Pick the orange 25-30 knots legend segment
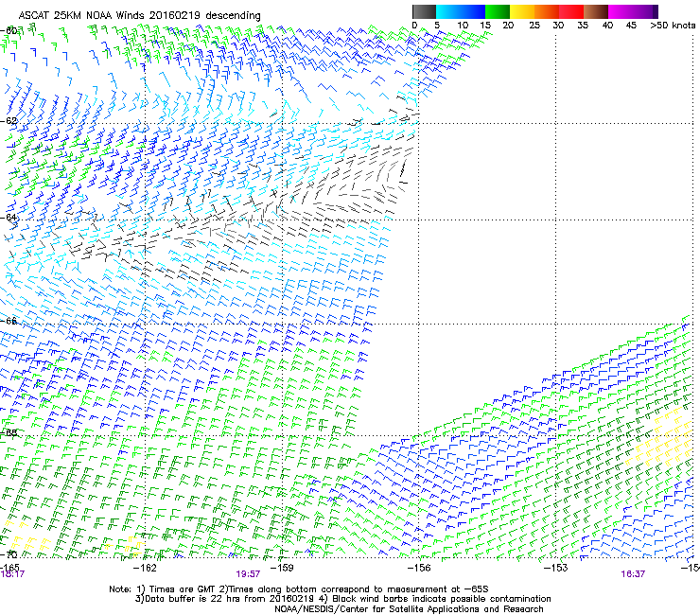The image size is (700, 615). click(547, 11)
